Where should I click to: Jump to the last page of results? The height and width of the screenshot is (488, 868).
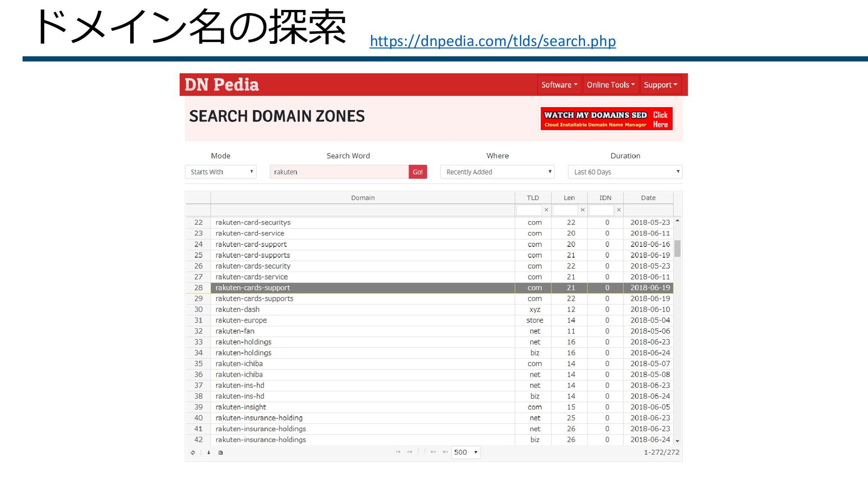coord(445,452)
